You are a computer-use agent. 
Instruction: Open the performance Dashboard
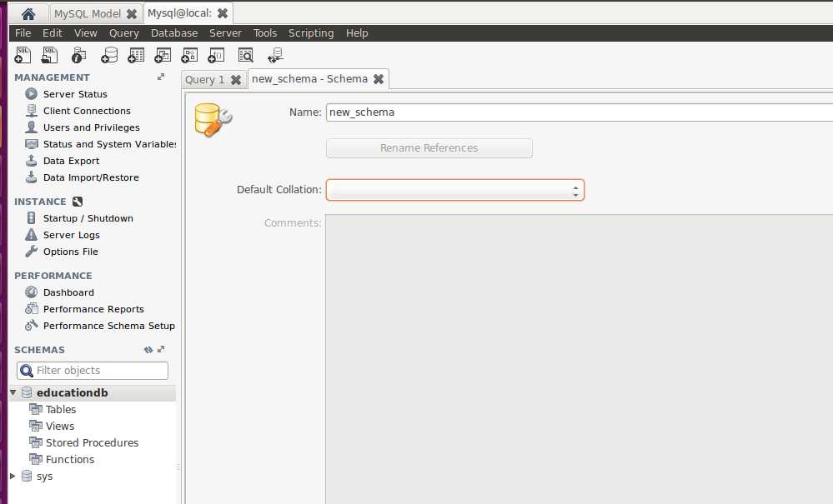(x=68, y=293)
